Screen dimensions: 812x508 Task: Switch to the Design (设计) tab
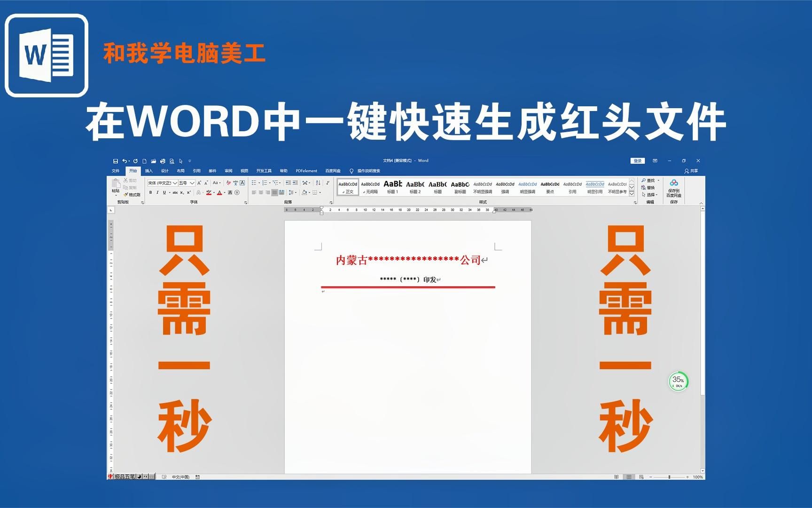point(164,171)
